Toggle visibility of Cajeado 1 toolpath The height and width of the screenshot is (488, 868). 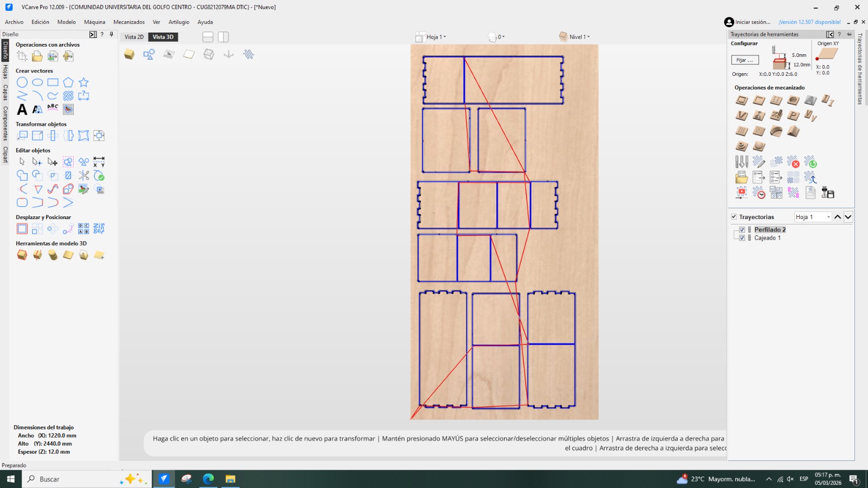click(742, 237)
